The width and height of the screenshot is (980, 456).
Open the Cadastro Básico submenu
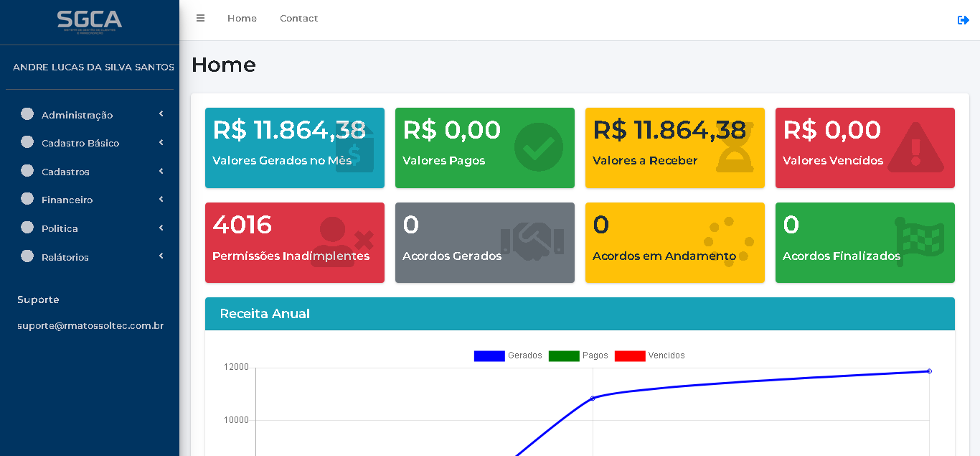point(81,143)
